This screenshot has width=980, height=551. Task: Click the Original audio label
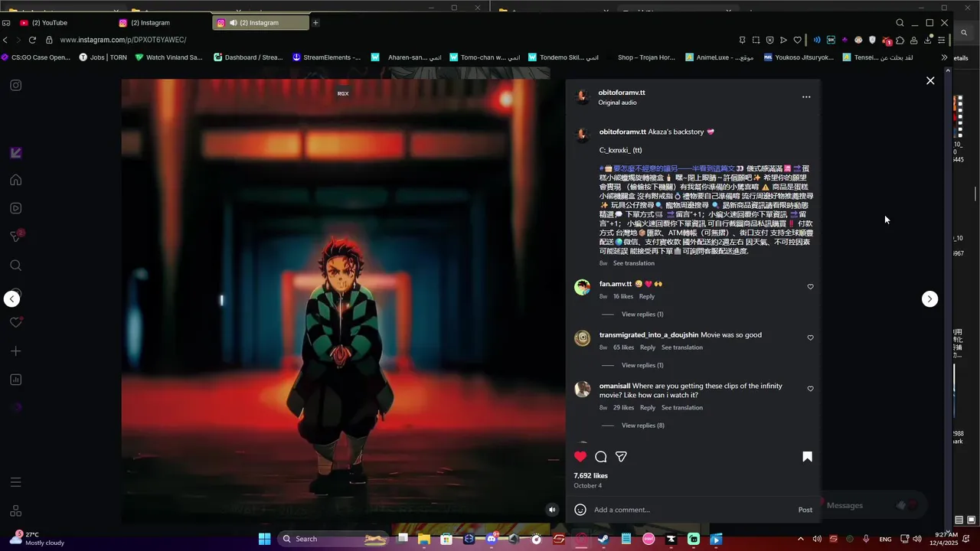point(617,103)
